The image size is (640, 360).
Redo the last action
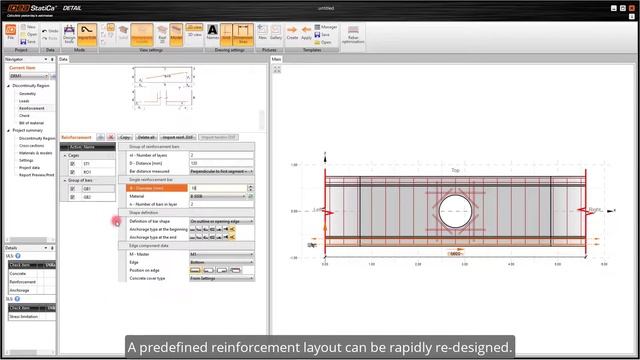(50, 38)
